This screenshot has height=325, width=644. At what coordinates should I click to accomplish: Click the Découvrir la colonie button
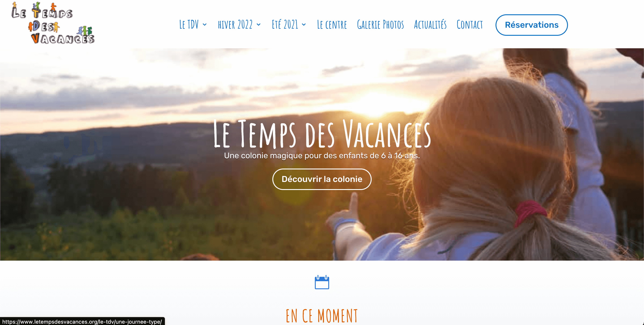pyautogui.click(x=322, y=179)
